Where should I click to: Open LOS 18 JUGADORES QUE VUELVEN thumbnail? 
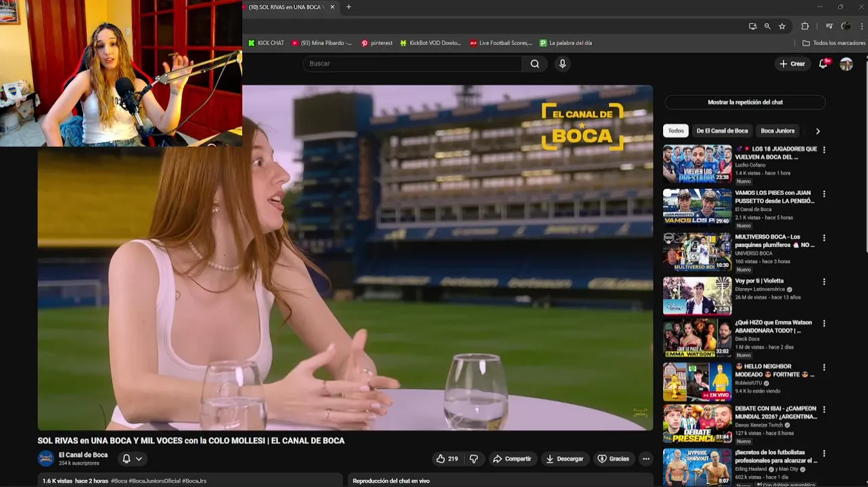(x=697, y=163)
